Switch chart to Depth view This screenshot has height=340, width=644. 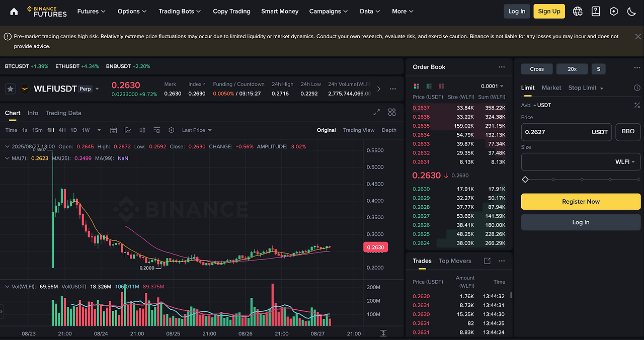389,130
